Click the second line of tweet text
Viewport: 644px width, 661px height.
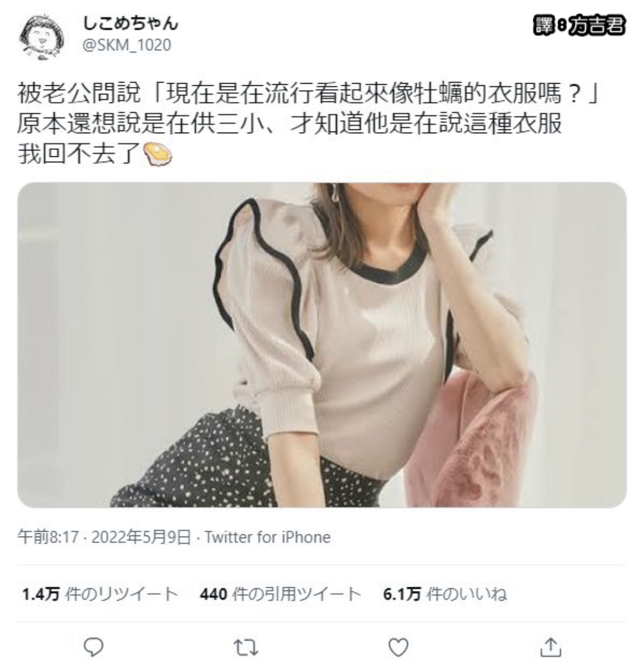(x=290, y=125)
